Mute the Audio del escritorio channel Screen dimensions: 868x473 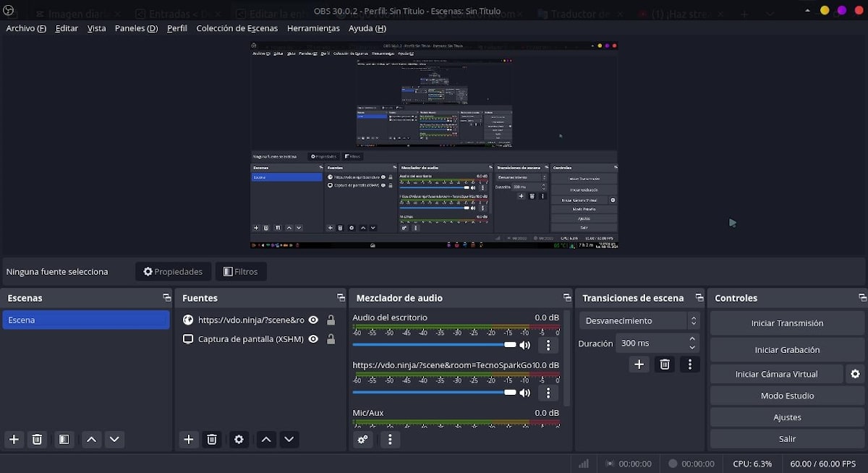point(524,344)
